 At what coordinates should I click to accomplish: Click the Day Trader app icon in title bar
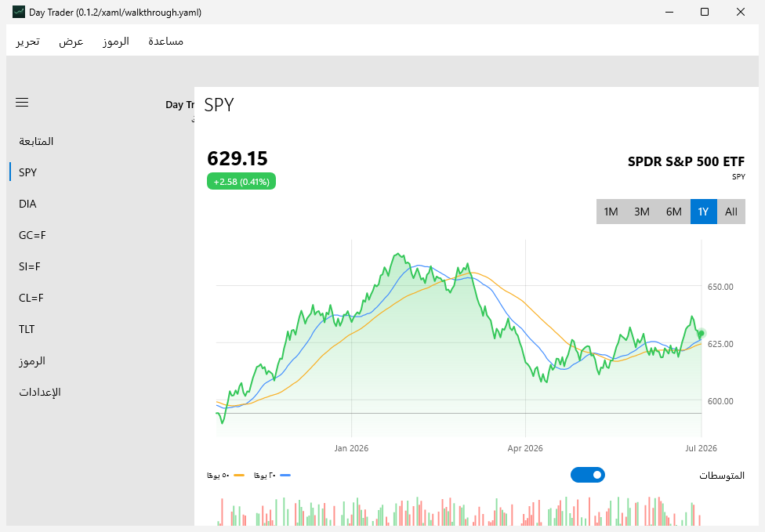click(19, 13)
